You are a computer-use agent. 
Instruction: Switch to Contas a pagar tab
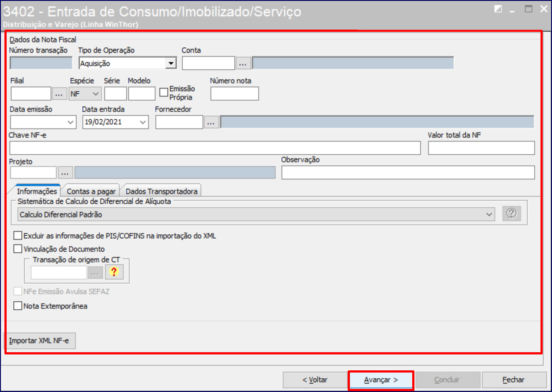click(x=91, y=191)
